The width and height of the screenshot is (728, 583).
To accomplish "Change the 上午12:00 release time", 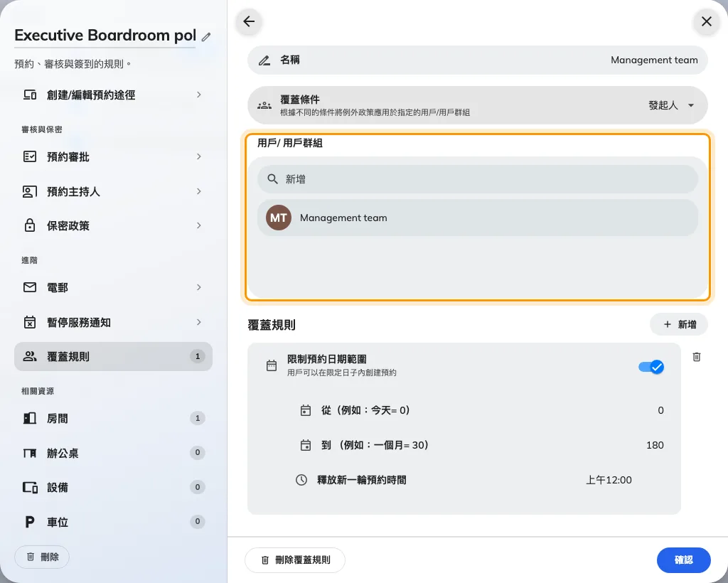I will 609,480.
